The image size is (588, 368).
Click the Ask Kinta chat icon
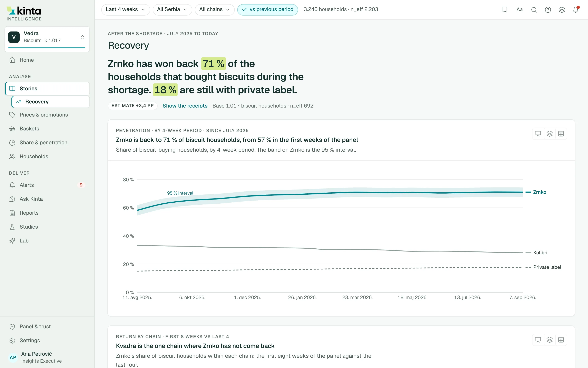(x=12, y=199)
